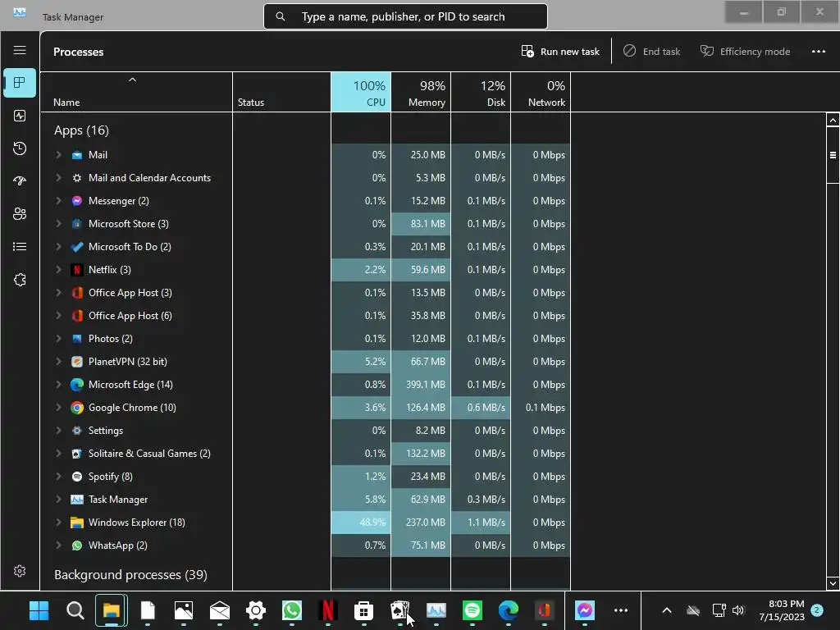Open Windows Start button on taskbar

(39, 610)
